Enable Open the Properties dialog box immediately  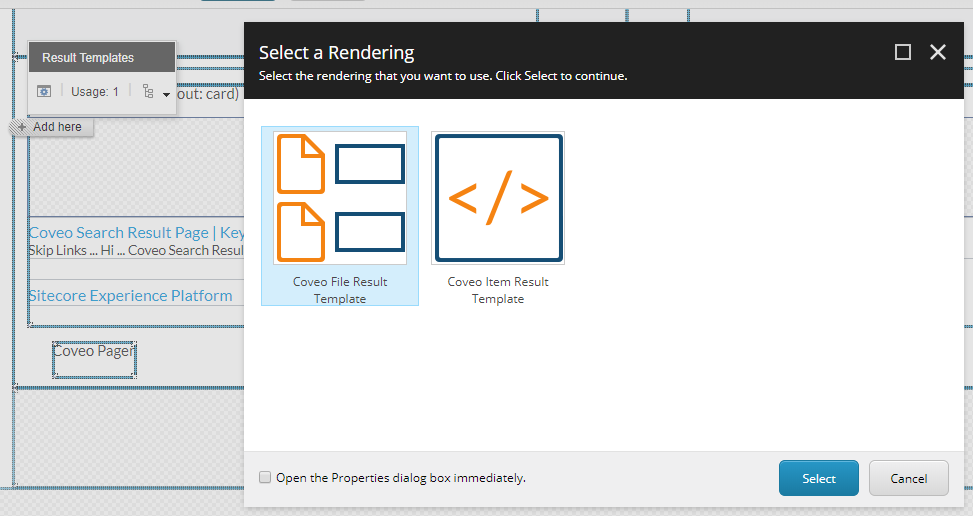pyautogui.click(x=265, y=478)
